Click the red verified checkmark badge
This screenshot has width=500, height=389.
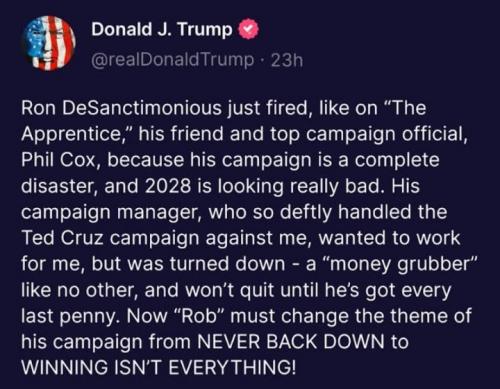pos(248,30)
